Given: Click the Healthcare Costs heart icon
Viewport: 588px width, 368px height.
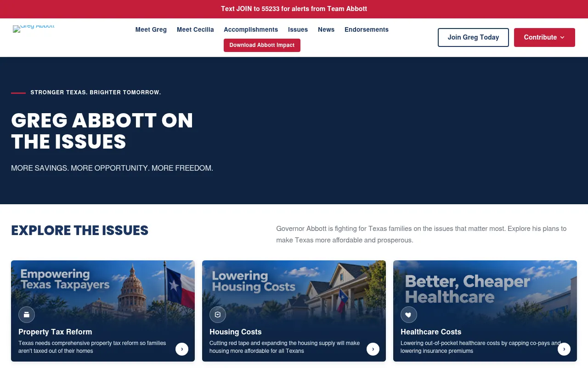Looking at the screenshot, I should 409,315.
